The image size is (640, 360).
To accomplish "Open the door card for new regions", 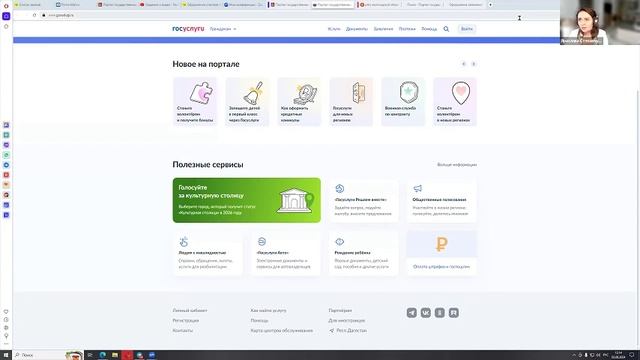I will tap(351, 102).
